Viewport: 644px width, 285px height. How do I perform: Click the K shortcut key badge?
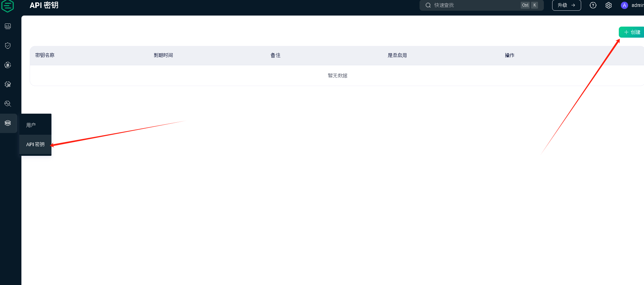coord(535,5)
